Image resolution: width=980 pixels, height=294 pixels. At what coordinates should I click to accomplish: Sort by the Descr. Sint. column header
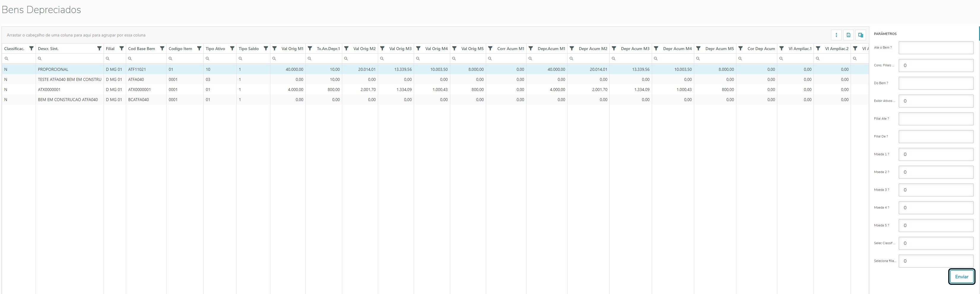(48, 49)
